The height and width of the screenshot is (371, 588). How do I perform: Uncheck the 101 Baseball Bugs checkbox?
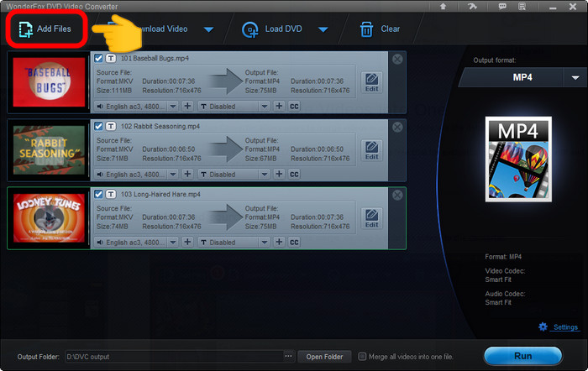point(99,59)
